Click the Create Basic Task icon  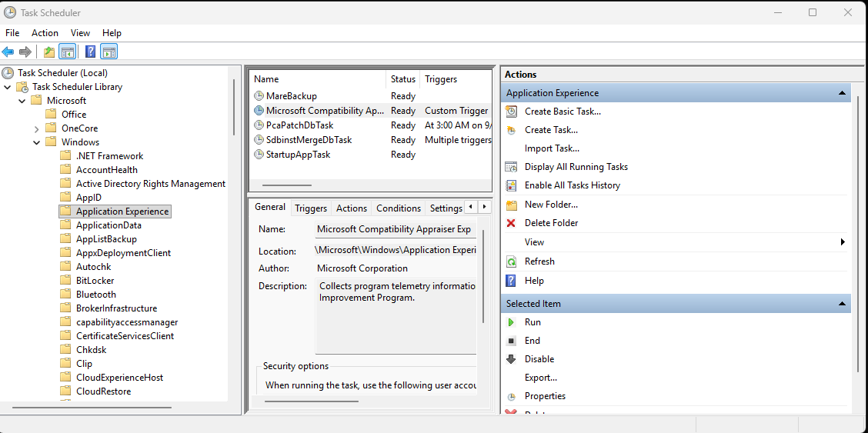coord(512,112)
